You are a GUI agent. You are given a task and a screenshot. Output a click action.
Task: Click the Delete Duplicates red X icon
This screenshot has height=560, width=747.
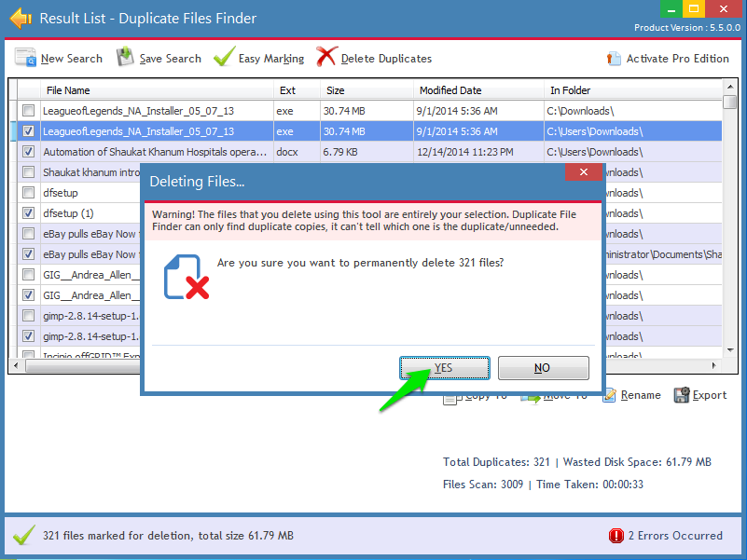coord(326,57)
